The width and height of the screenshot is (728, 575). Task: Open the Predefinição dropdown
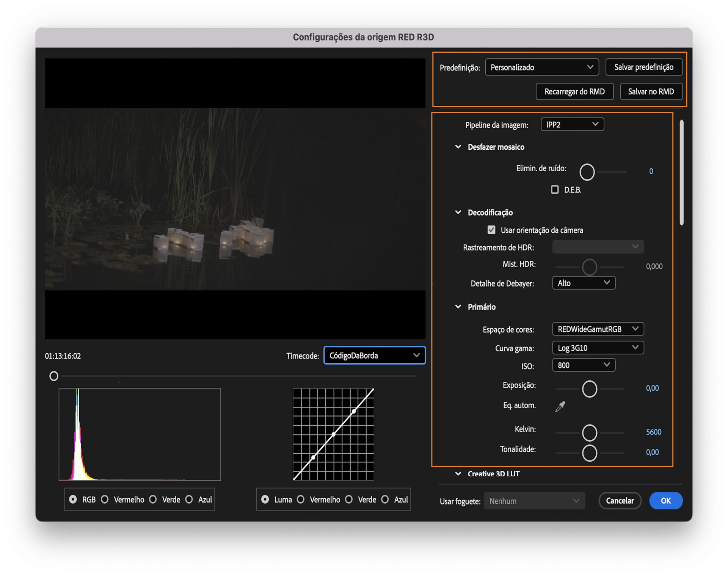tap(541, 67)
